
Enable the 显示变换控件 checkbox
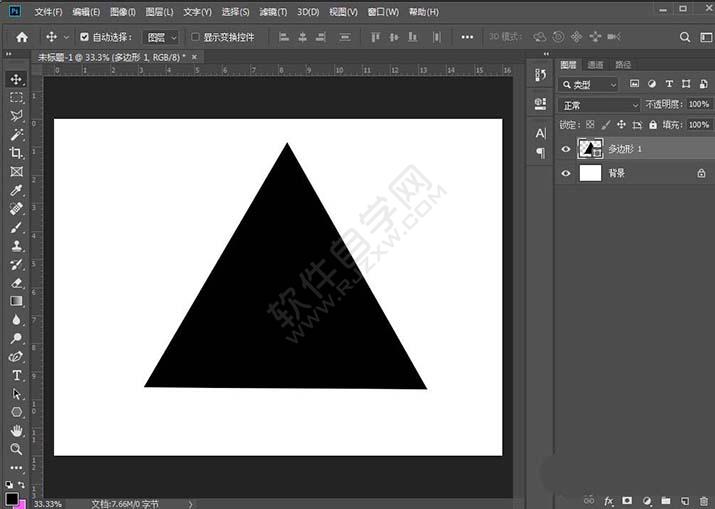[x=195, y=37]
